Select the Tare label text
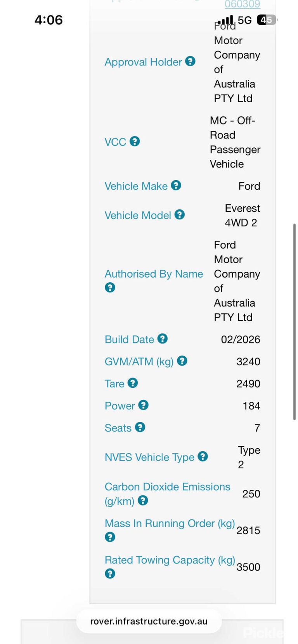Image resolution: width=298 pixels, height=644 pixels. click(x=114, y=384)
